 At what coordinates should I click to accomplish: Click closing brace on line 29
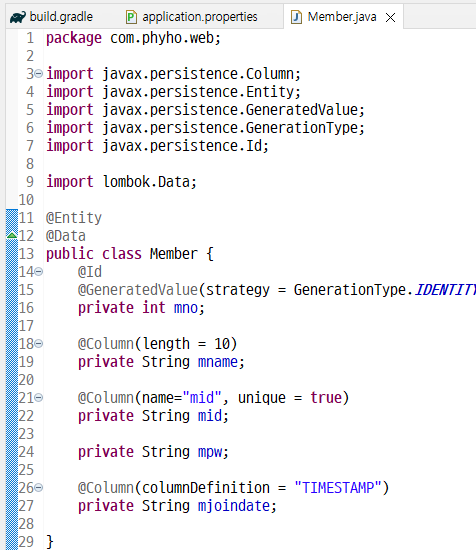coord(50,542)
